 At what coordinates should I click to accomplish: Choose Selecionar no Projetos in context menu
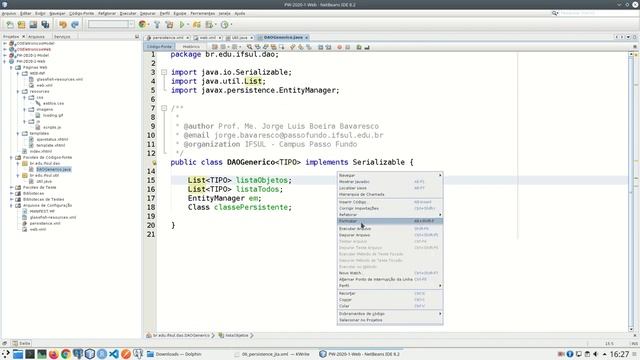[x=390, y=320]
